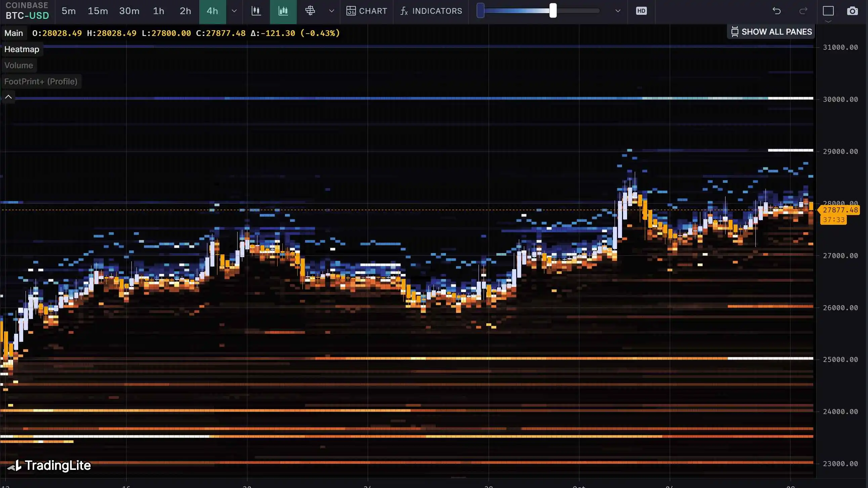
Task: Switch to the 1h timeframe
Action: (158, 11)
